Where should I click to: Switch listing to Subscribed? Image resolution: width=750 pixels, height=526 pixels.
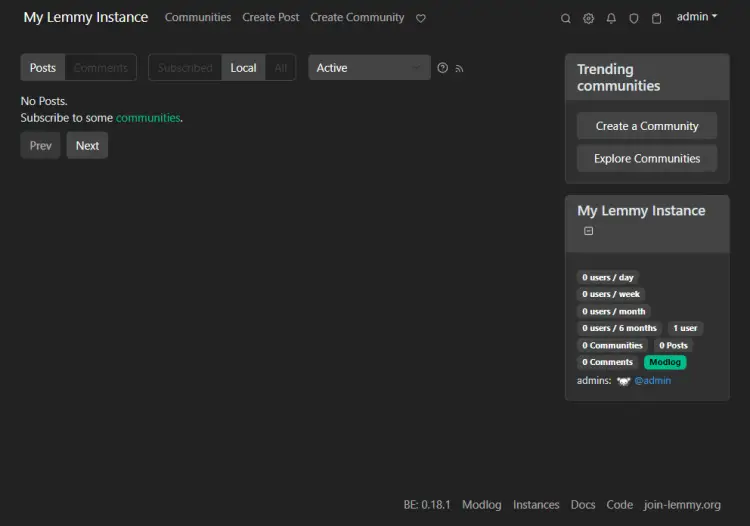185,67
